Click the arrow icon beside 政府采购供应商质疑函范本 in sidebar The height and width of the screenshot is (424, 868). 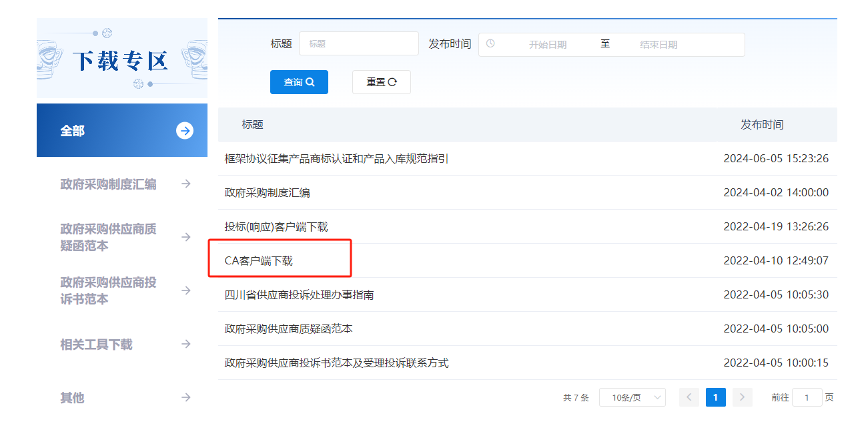[x=186, y=237]
